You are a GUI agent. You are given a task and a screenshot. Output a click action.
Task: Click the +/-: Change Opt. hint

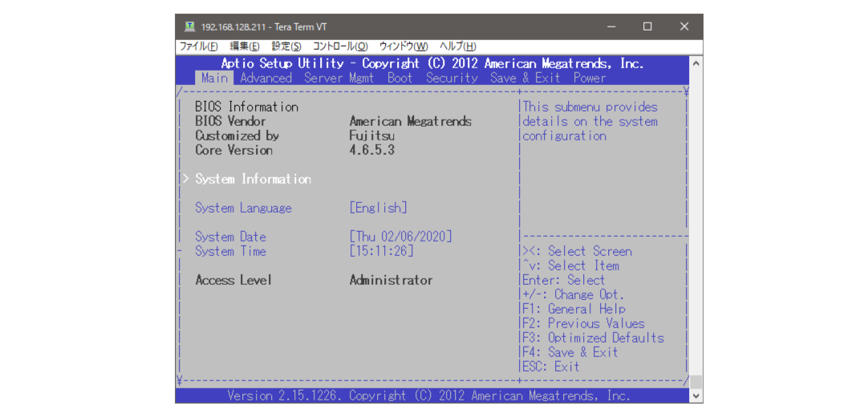click(x=574, y=294)
